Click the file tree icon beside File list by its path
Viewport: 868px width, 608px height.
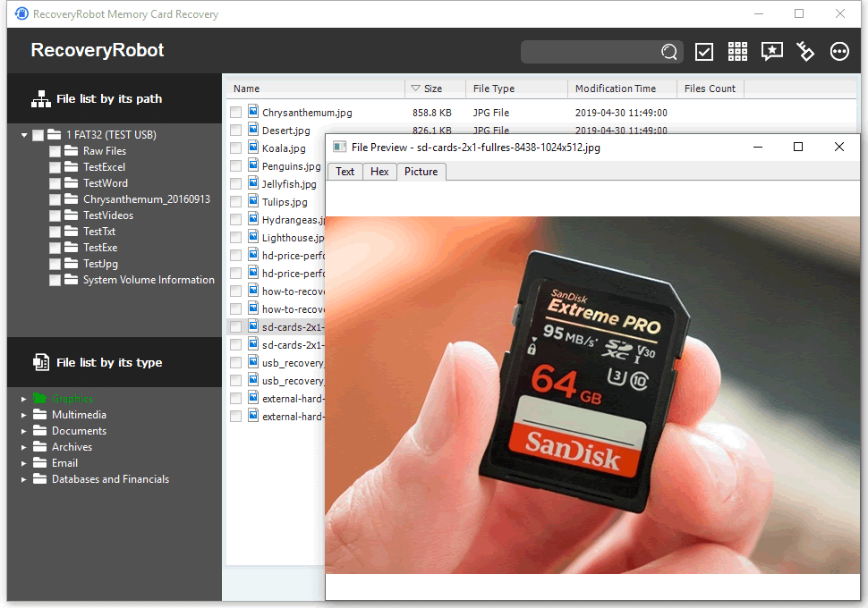click(41, 98)
